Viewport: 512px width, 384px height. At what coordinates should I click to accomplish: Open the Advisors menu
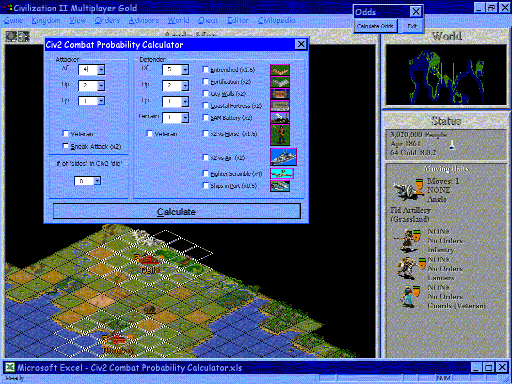[144, 20]
